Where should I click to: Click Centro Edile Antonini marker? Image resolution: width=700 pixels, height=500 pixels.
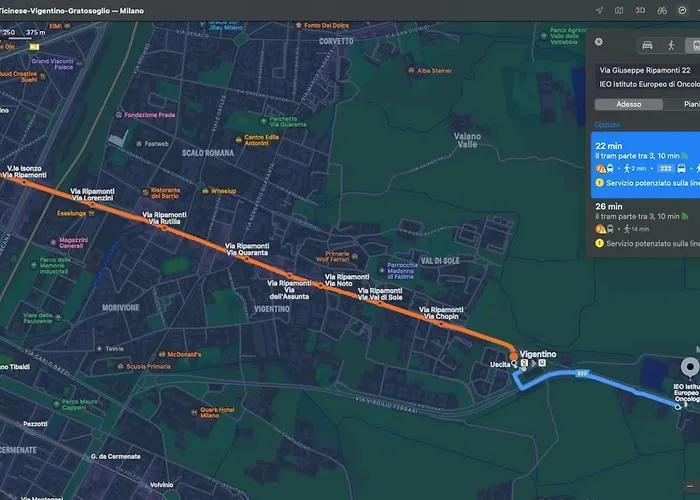[x=238, y=140]
